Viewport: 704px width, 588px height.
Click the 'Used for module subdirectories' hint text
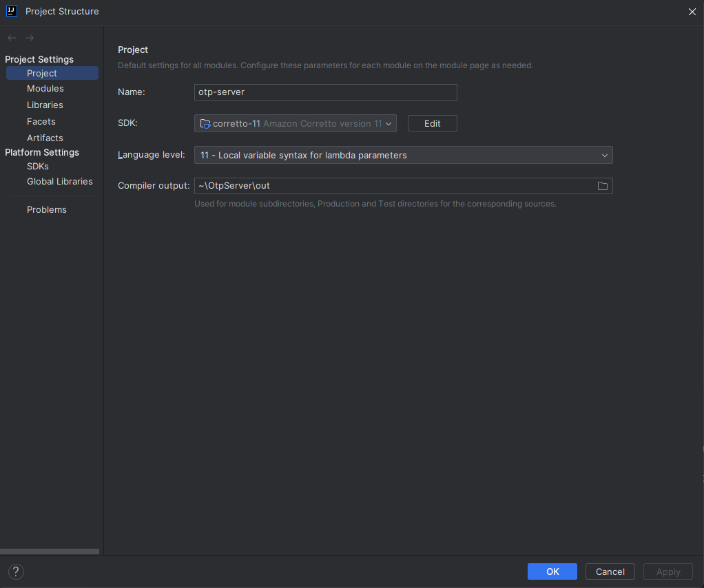(375, 204)
